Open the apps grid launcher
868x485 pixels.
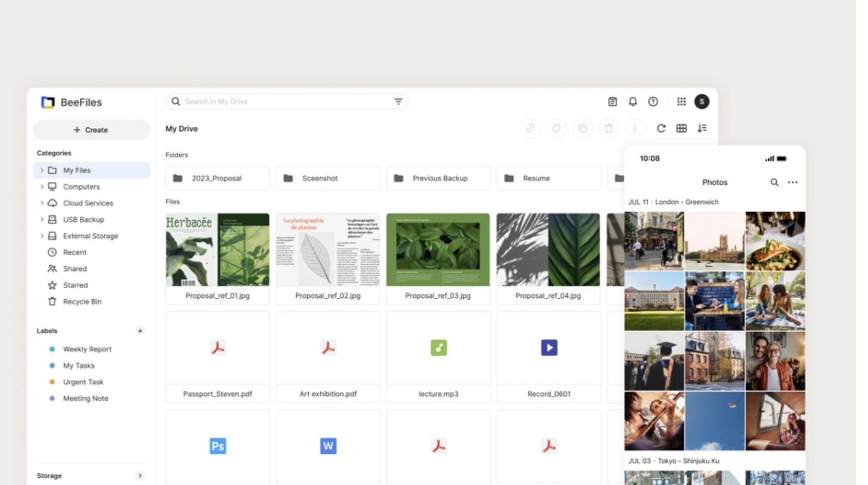681,102
